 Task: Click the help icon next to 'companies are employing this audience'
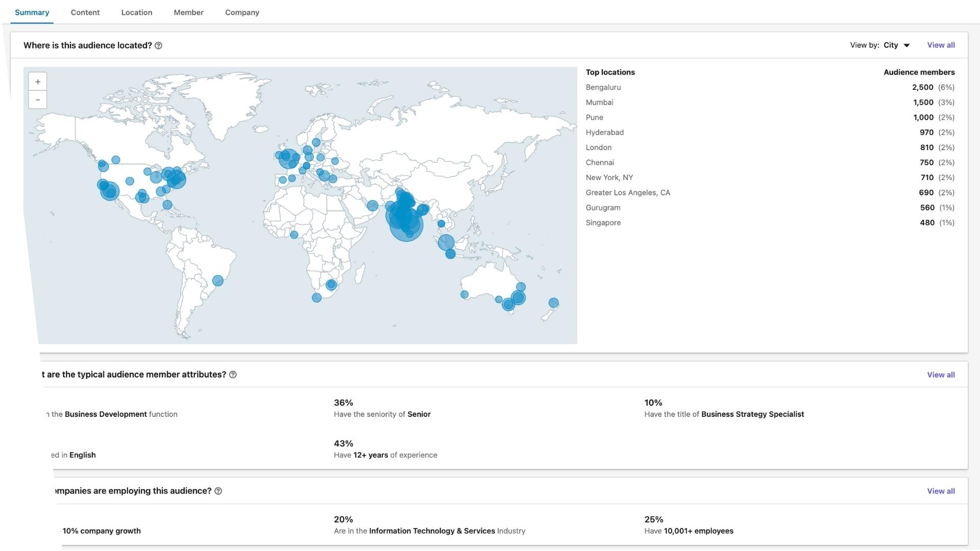(x=218, y=491)
